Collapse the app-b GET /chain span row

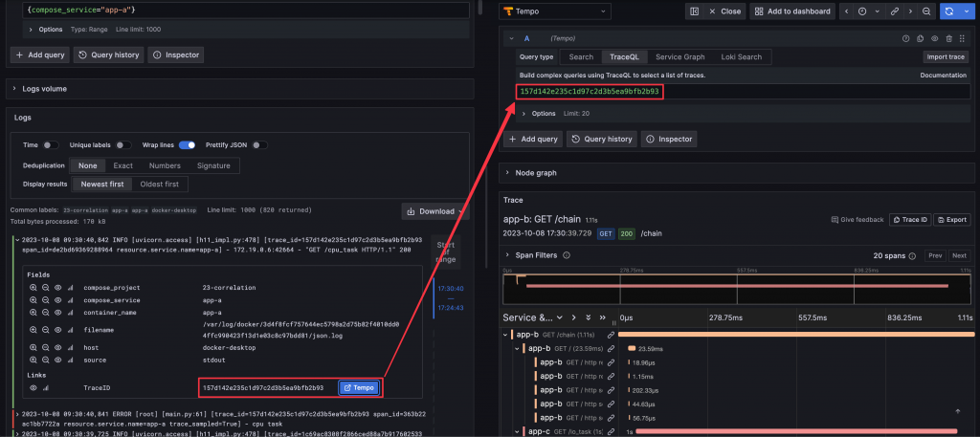coord(505,336)
